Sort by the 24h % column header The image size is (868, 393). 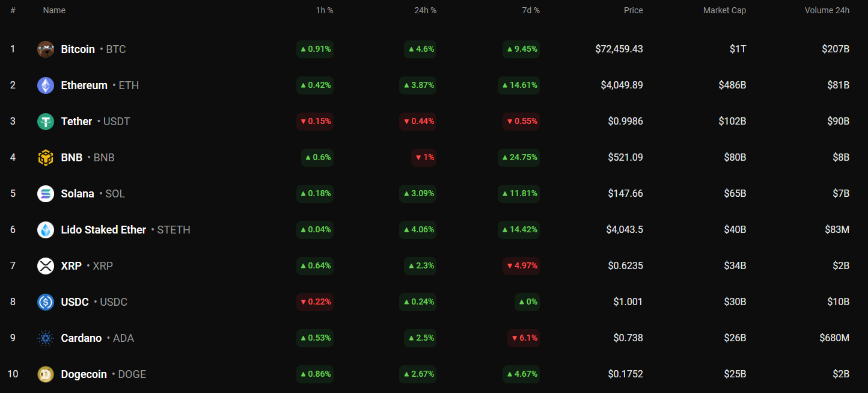[426, 10]
